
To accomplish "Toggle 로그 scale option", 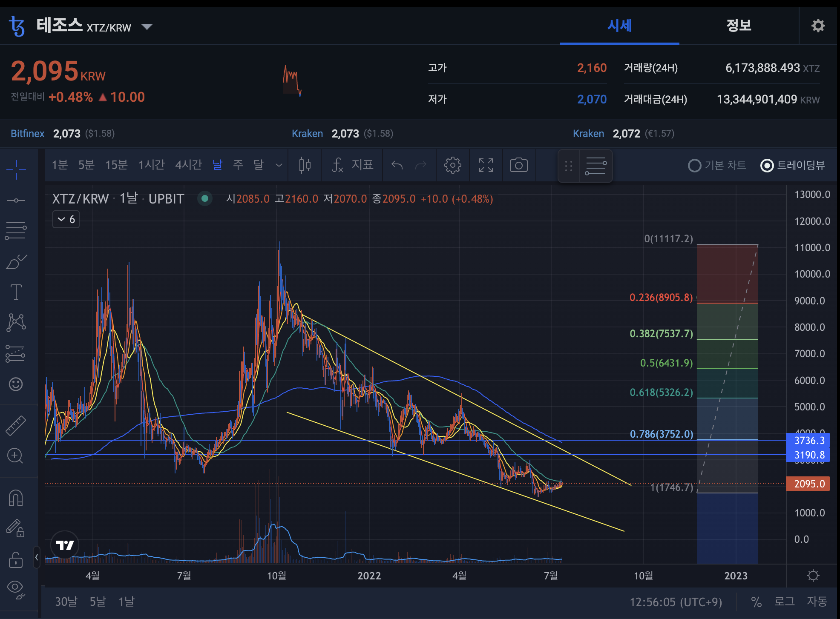I will coord(784,602).
